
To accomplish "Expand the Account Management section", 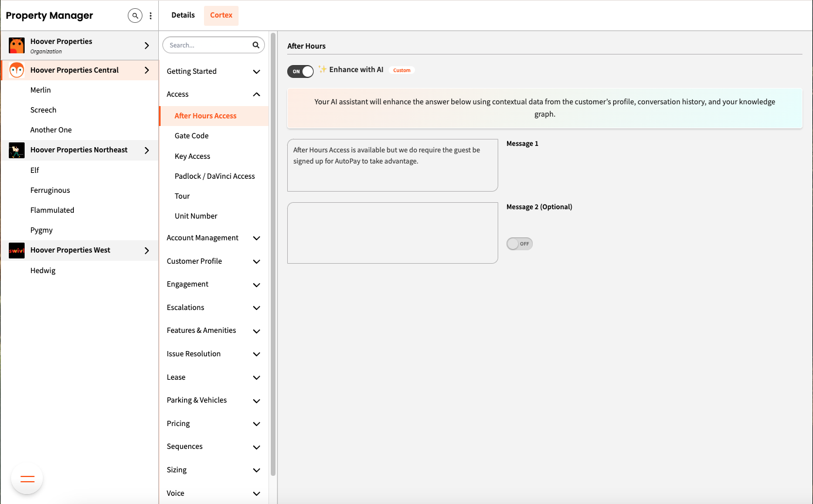I will (x=256, y=238).
